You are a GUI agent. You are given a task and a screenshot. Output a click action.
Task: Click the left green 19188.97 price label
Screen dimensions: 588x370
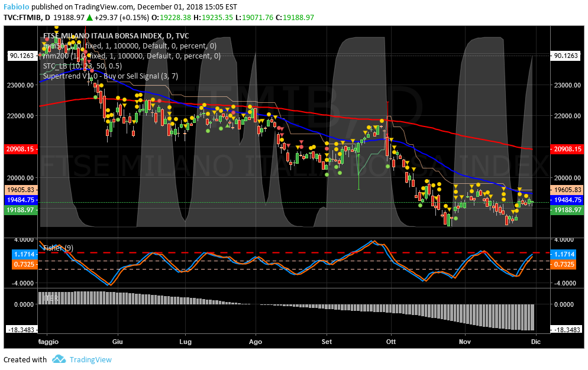[x=20, y=210]
